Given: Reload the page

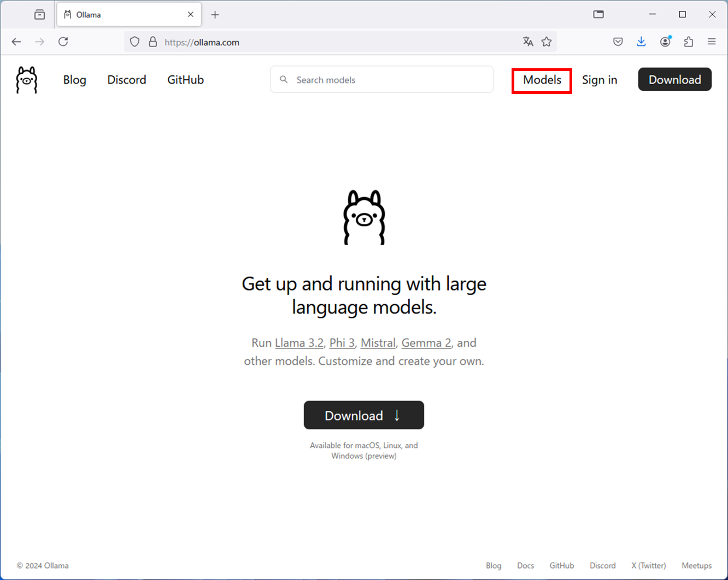Looking at the screenshot, I should (63, 42).
